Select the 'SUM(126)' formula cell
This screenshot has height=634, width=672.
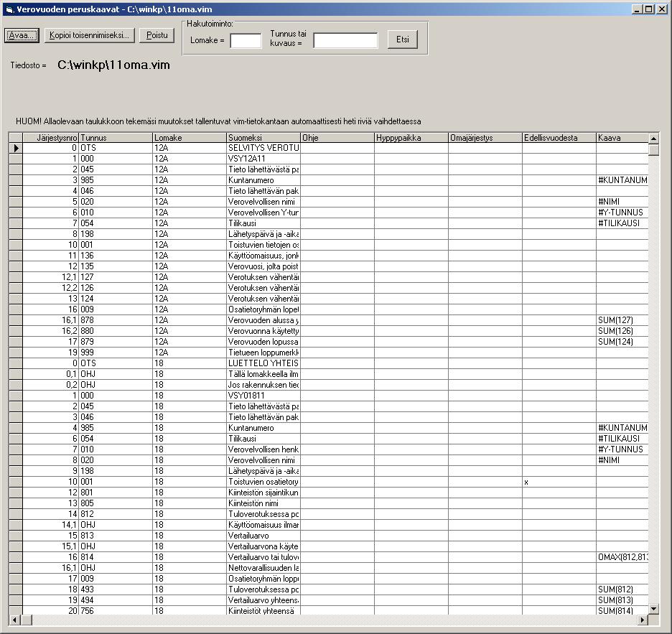[x=622, y=331]
